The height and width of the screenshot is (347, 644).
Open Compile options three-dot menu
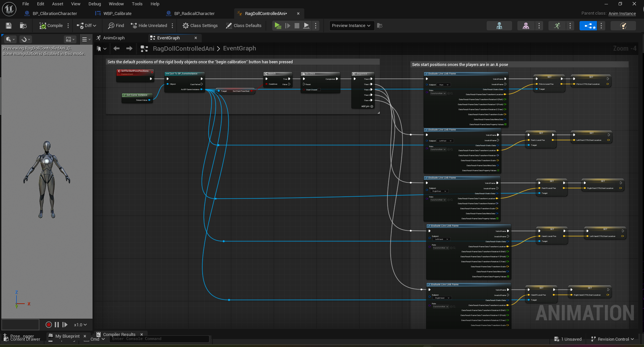click(x=68, y=26)
